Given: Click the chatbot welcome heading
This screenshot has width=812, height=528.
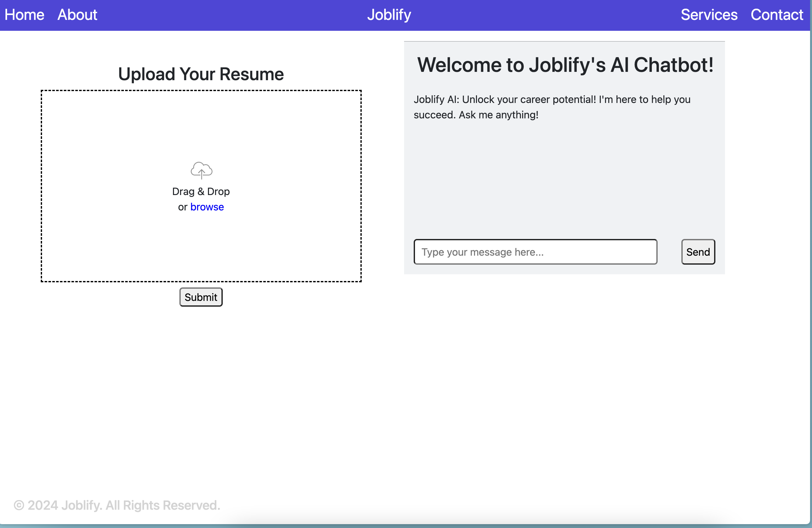Looking at the screenshot, I should [x=565, y=65].
